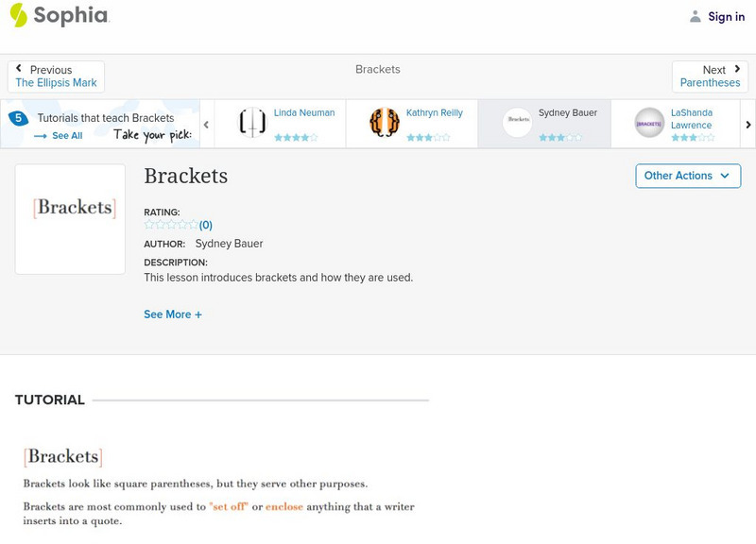Go to Next: Parentheses lesson
Image resolution: width=756 pixels, height=544 pixels.
[x=710, y=76]
